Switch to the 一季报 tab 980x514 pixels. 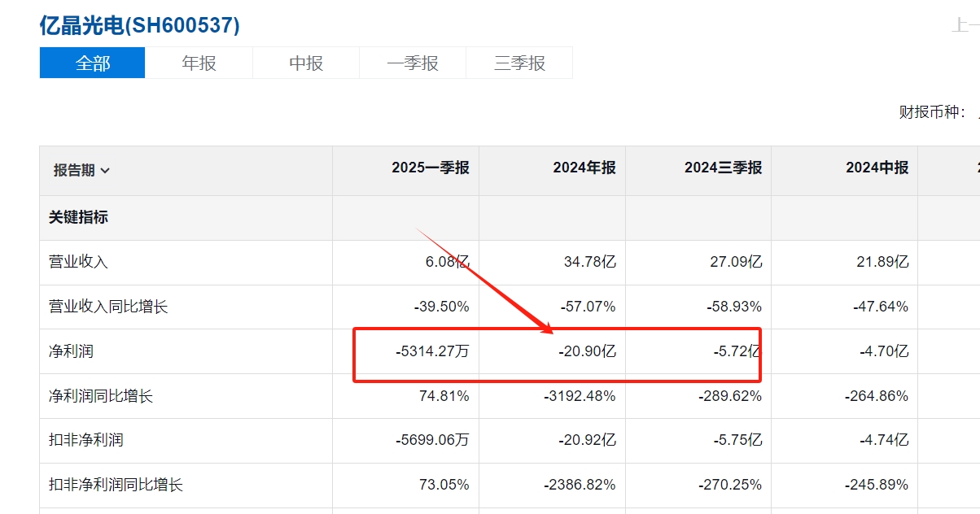click(413, 63)
